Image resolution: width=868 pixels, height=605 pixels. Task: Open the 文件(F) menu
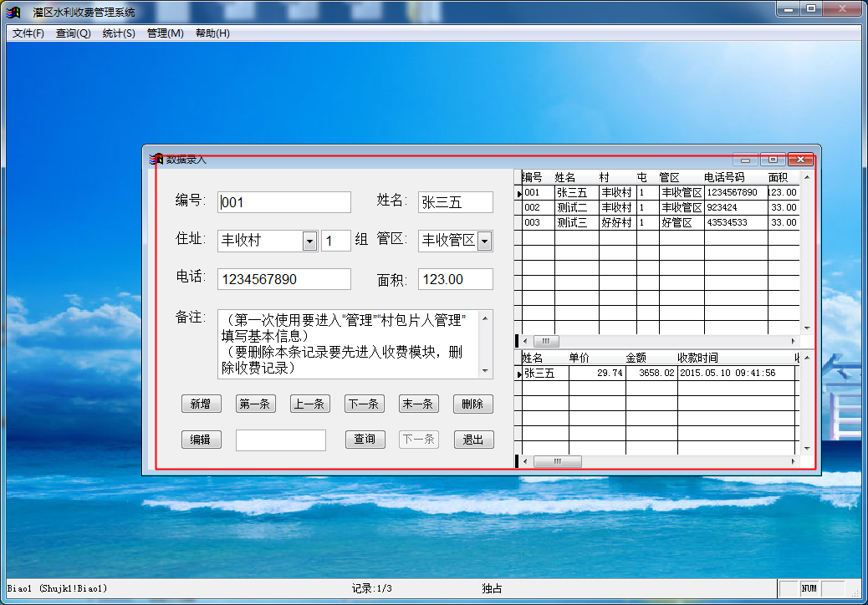click(x=28, y=33)
